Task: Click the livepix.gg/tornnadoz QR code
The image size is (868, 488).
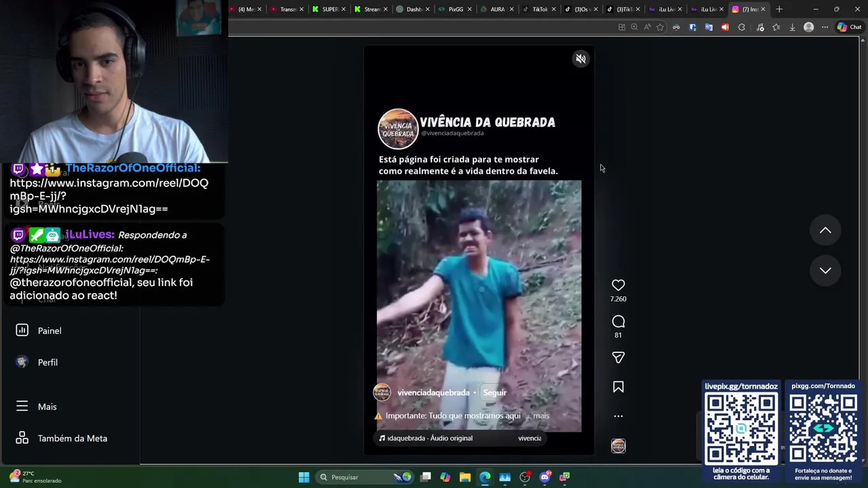Action: pyautogui.click(x=741, y=428)
